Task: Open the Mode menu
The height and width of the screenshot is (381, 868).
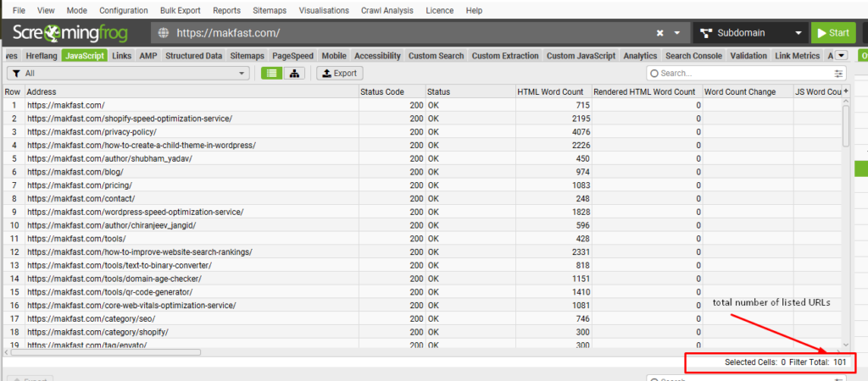Action: [x=77, y=10]
